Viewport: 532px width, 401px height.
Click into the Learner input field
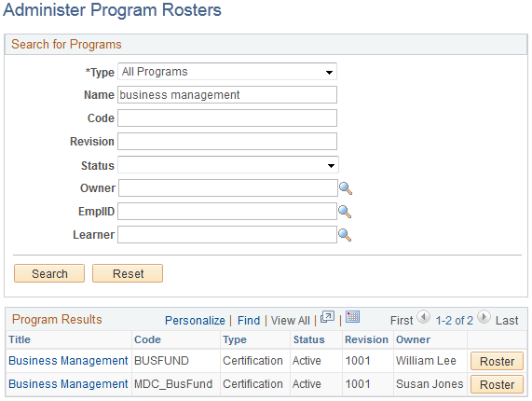tap(227, 235)
